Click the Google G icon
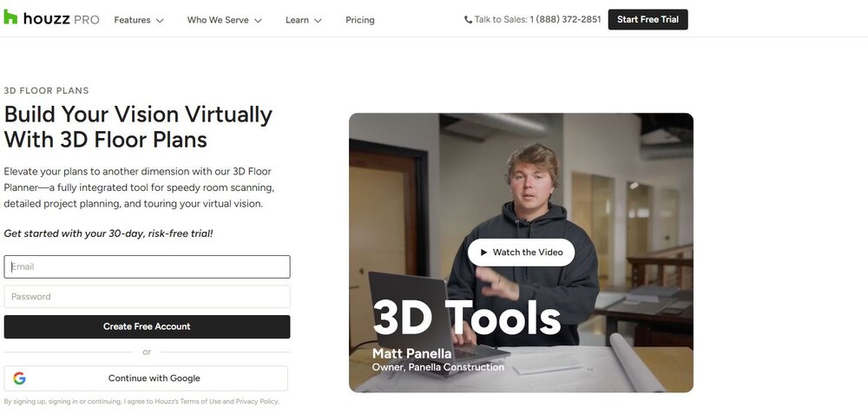The height and width of the screenshot is (414, 868). [x=19, y=378]
